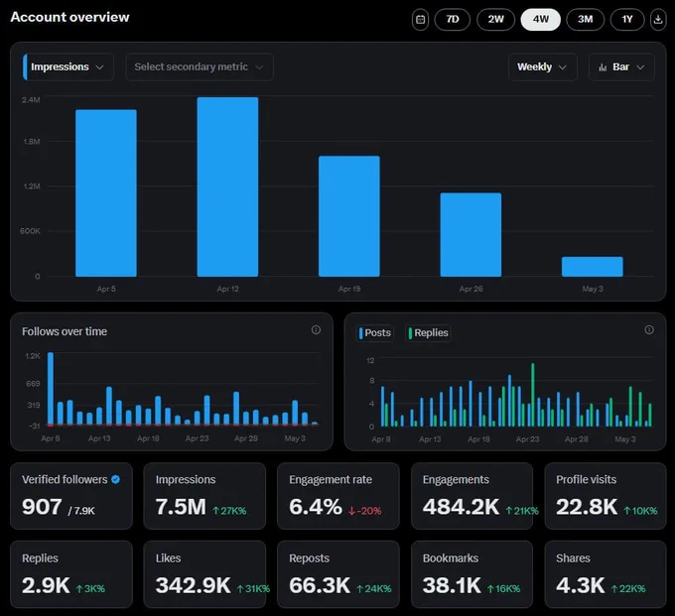Select the 4W time range

click(x=541, y=20)
